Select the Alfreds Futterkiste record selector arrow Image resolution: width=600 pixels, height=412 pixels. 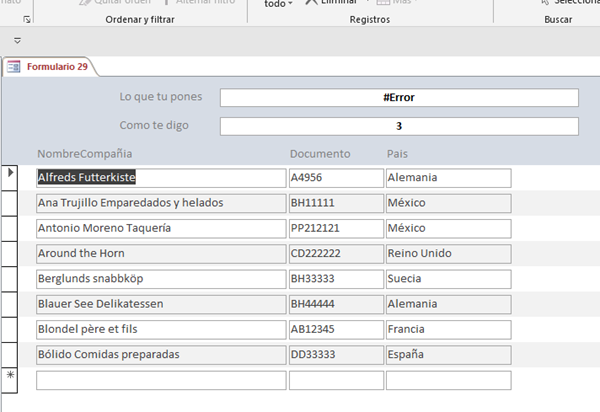pyautogui.click(x=11, y=174)
